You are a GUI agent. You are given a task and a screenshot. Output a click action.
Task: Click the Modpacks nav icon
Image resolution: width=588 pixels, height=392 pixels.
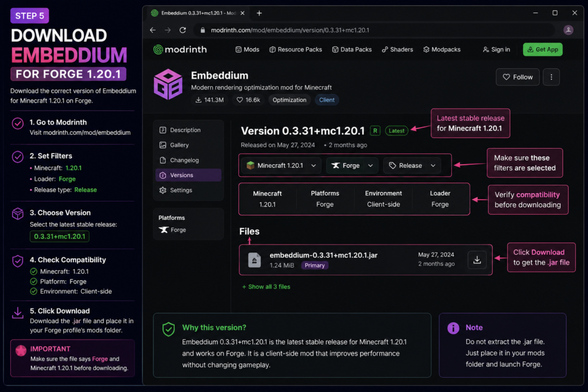(x=426, y=49)
